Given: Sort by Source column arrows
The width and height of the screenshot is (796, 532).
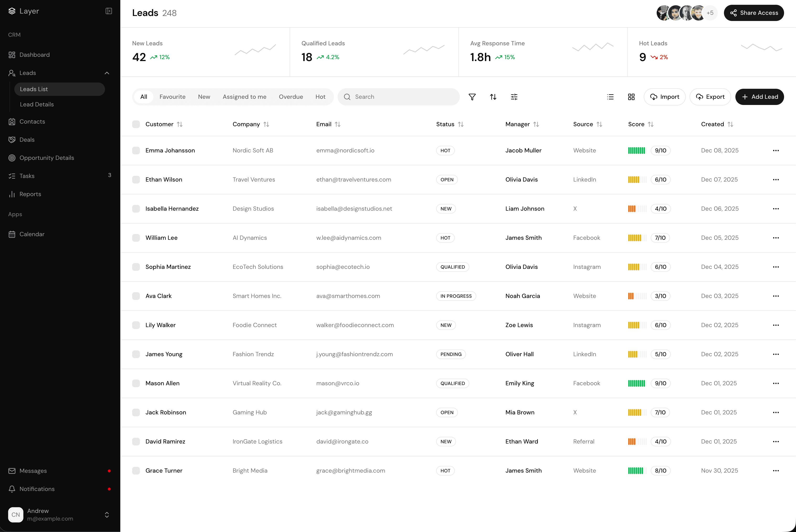Looking at the screenshot, I should click(599, 125).
